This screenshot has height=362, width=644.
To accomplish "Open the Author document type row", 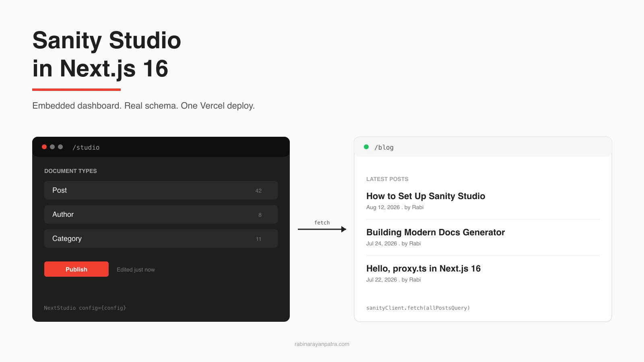I will pos(161,214).
